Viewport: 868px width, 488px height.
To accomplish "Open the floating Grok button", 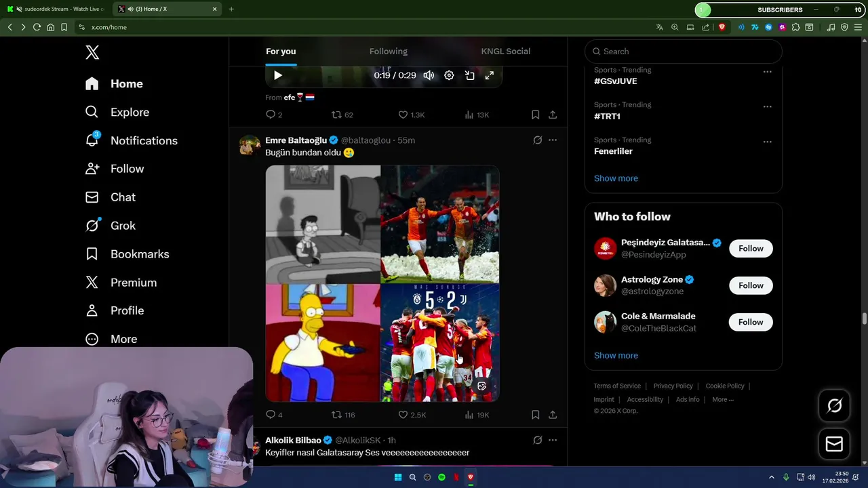I will [834, 406].
